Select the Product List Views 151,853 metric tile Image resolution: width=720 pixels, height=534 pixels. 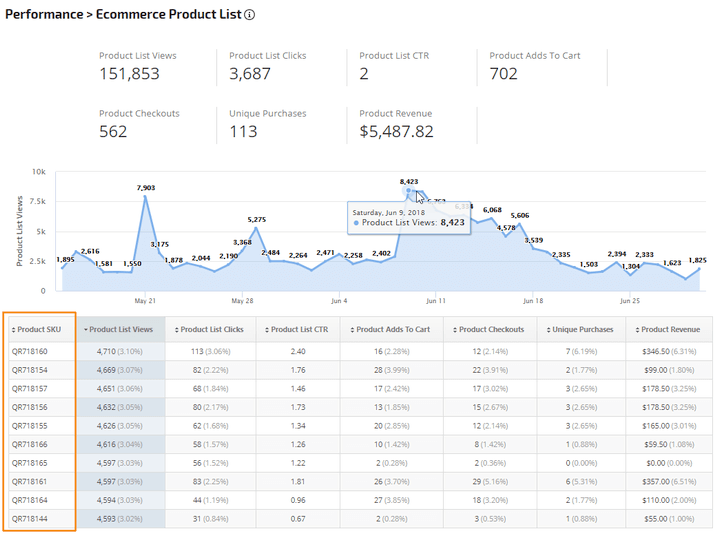[x=137, y=66]
